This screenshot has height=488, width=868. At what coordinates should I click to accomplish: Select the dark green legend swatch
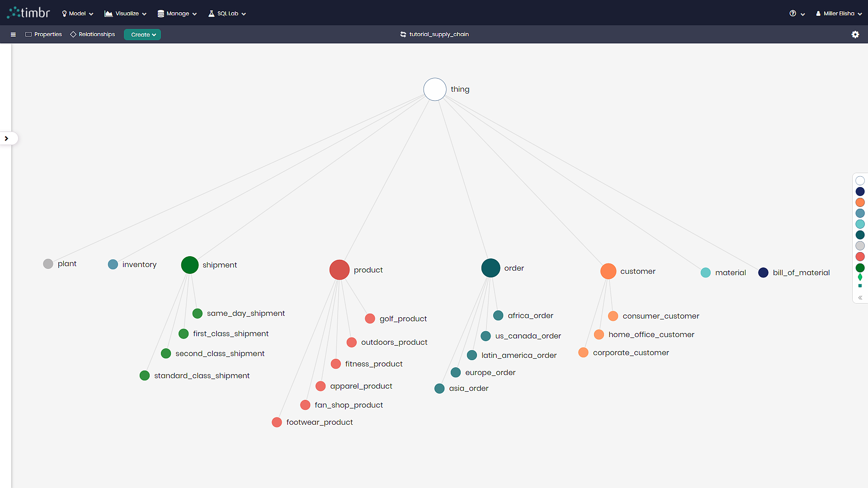[860, 268]
